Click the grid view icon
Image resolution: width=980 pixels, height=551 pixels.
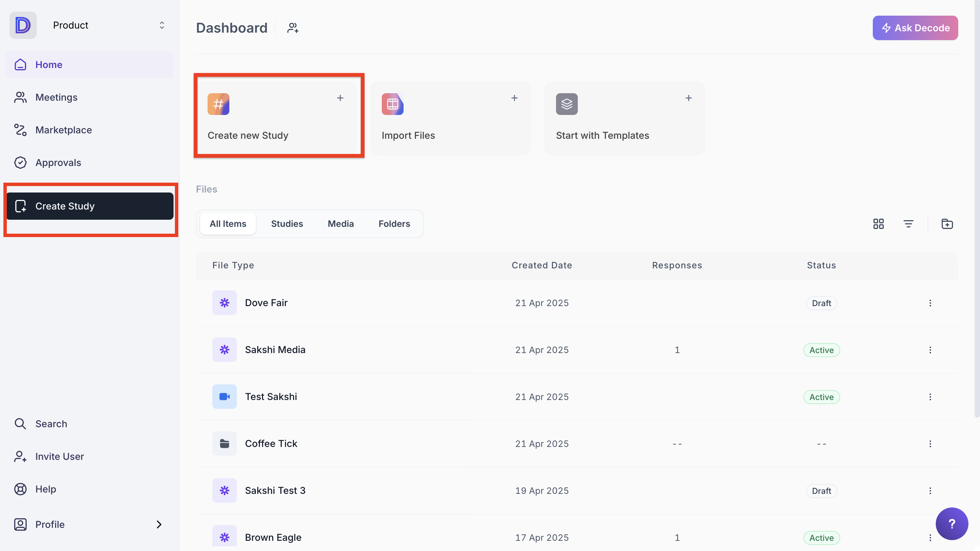878,223
